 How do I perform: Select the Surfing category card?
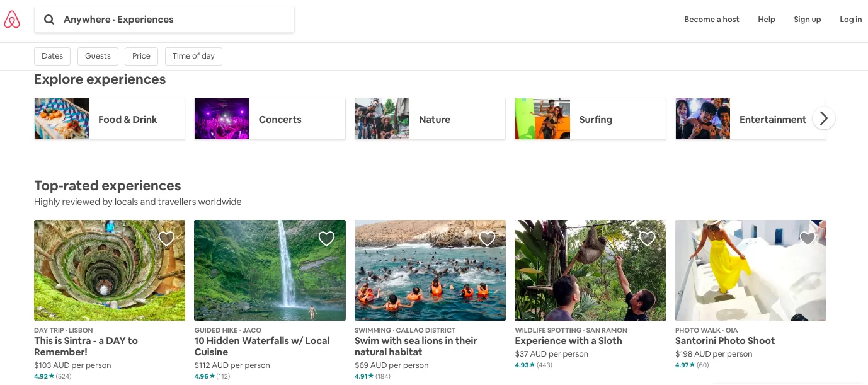pyautogui.click(x=590, y=119)
